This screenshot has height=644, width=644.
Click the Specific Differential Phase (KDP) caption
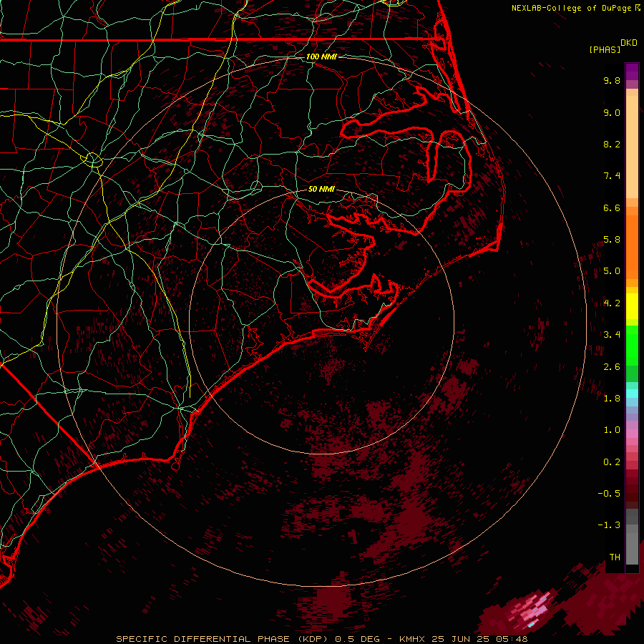tap(223, 639)
